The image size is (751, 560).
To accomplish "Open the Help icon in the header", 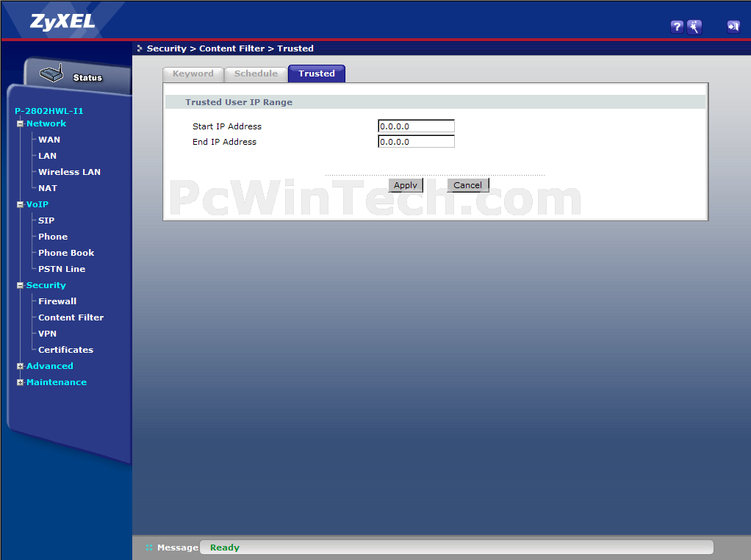I will click(676, 27).
